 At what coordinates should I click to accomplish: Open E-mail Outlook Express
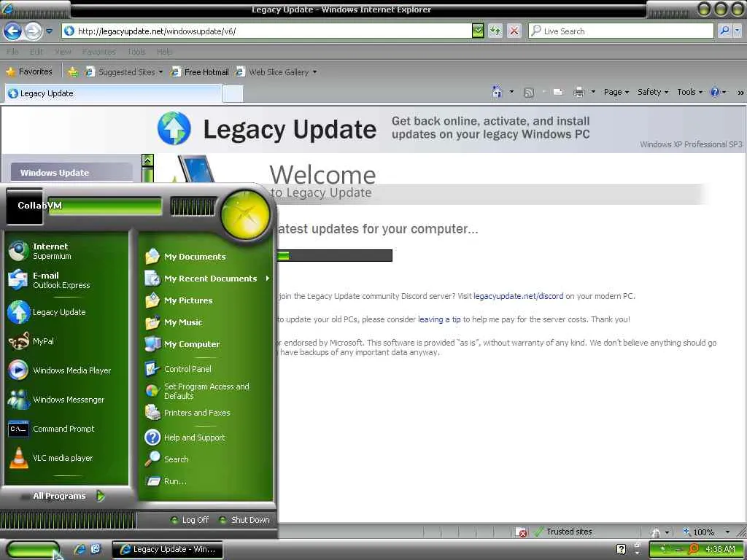(66, 280)
